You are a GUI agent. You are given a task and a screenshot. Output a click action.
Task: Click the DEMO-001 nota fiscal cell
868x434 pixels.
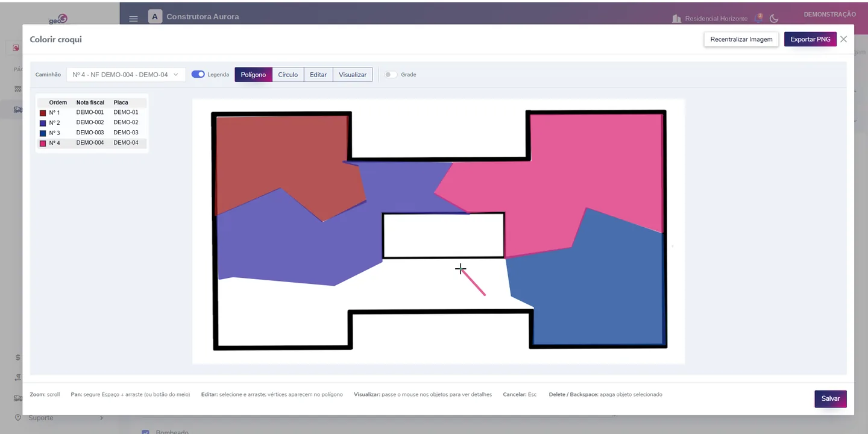90,112
